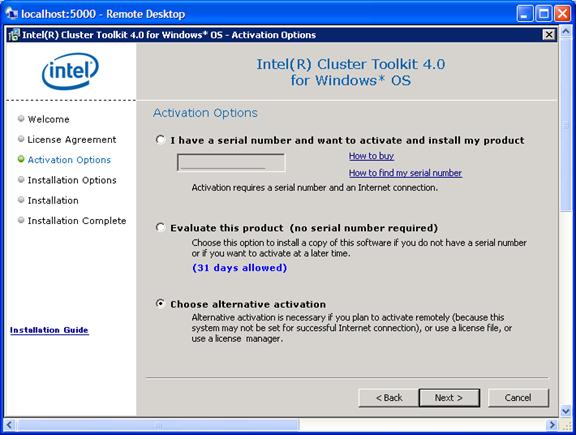Click the Installation step in sidebar
The image size is (576, 435).
coord(53,200)
